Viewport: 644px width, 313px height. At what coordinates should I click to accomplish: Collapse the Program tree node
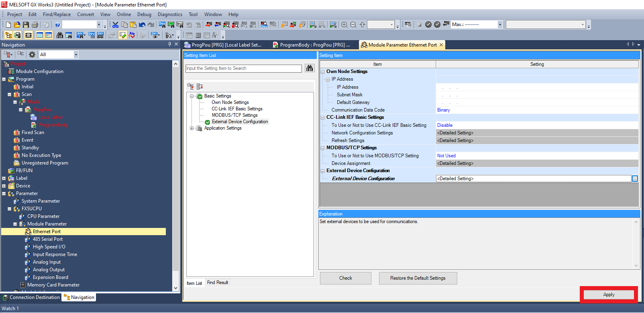coord(4,79)
